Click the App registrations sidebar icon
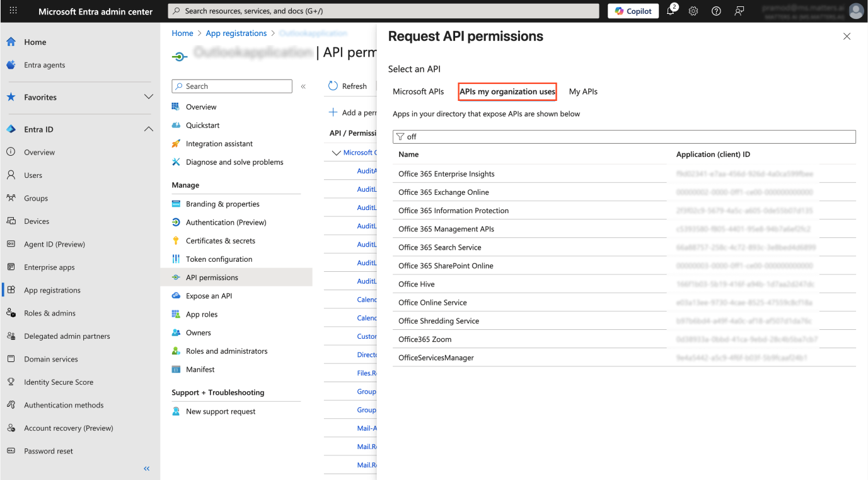Viewport: 868px width, 480px height. pos(11,290)
